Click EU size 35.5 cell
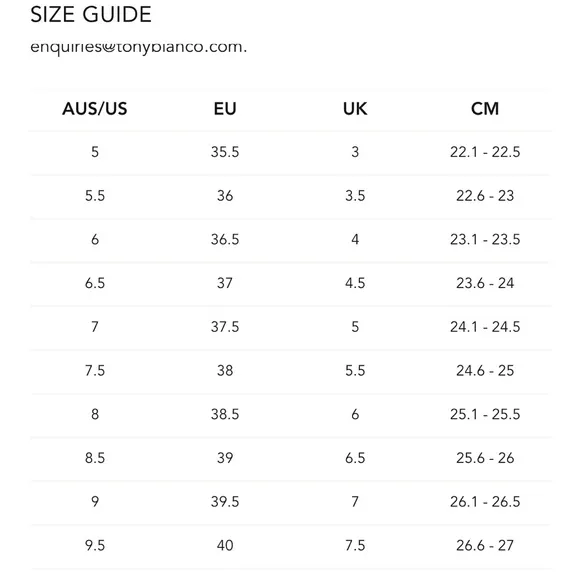This screenshot has height=580, width=580. (225, 152)
